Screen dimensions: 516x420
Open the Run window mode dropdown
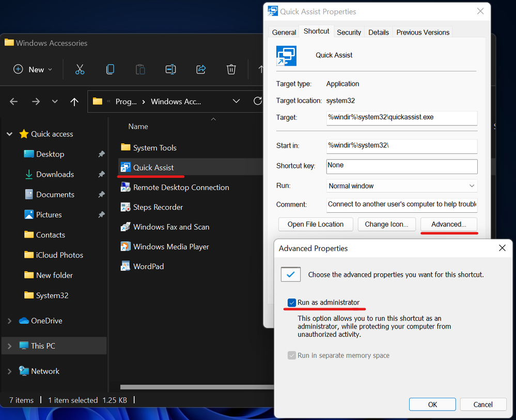click(402, 186)
